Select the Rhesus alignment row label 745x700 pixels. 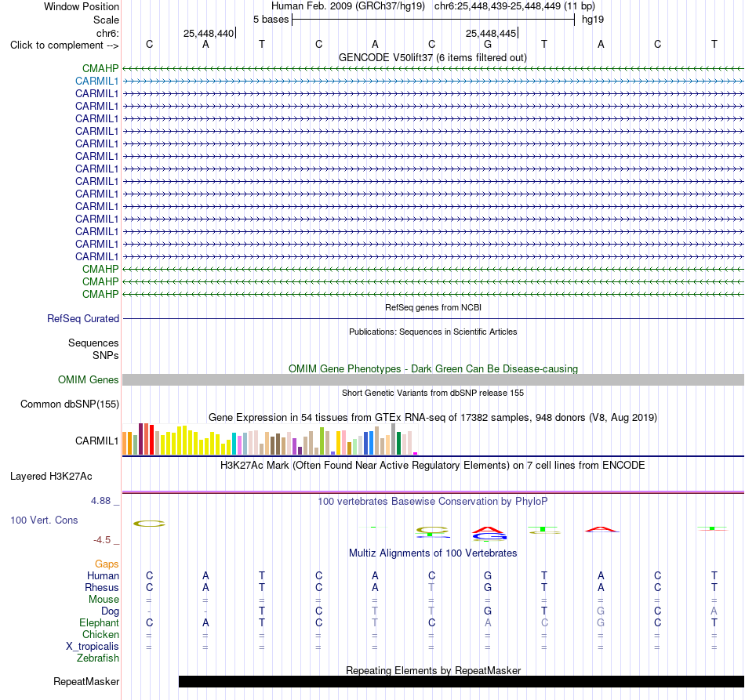[x=102, y=587]
